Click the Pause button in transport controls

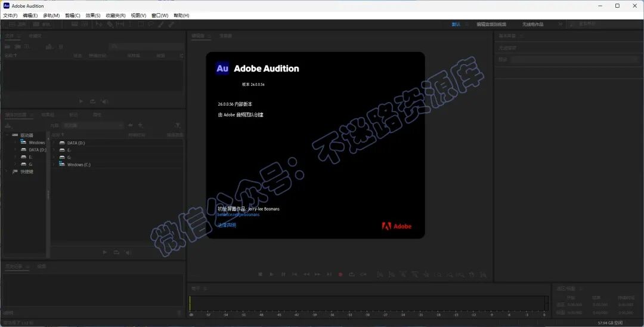tap(283, 274)
